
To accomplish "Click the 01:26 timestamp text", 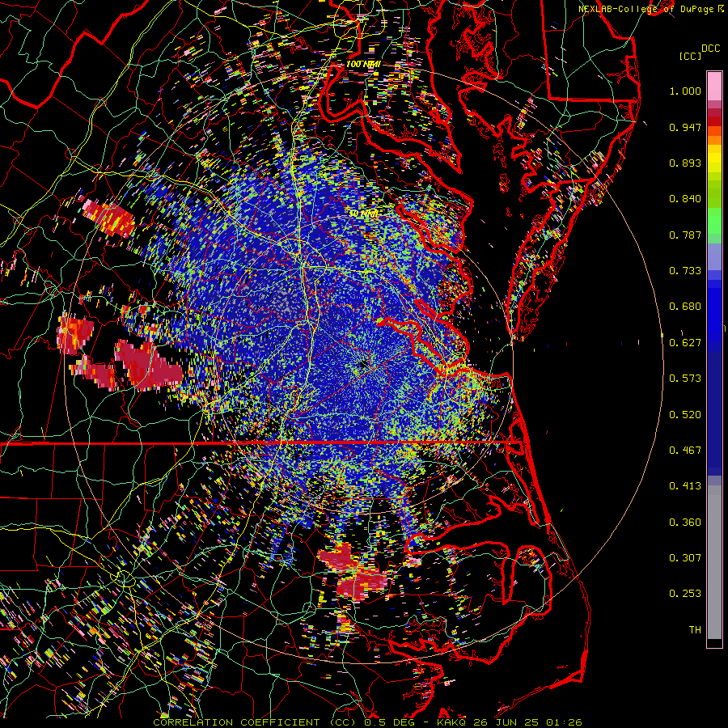I will [564, 722].
